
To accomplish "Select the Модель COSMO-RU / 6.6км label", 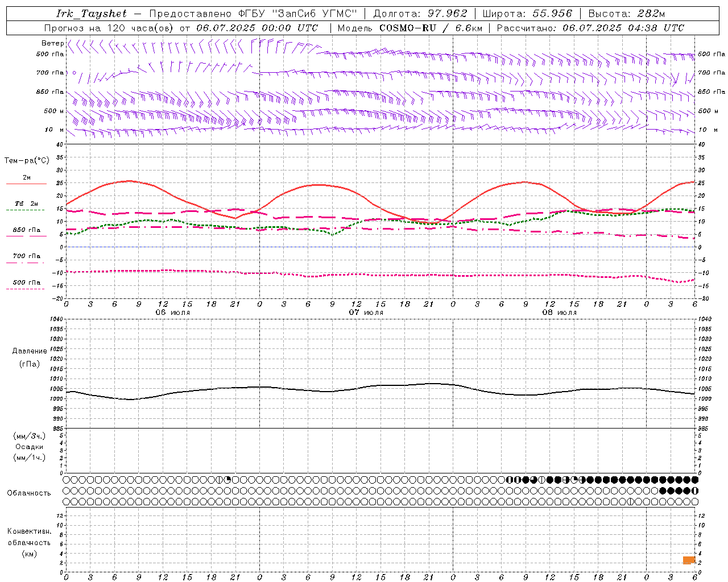I will [x=410, y=28].
